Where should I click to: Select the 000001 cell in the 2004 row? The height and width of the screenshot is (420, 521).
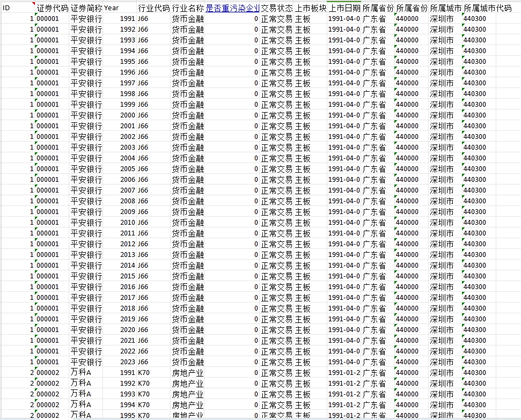[x=52, y=158]
